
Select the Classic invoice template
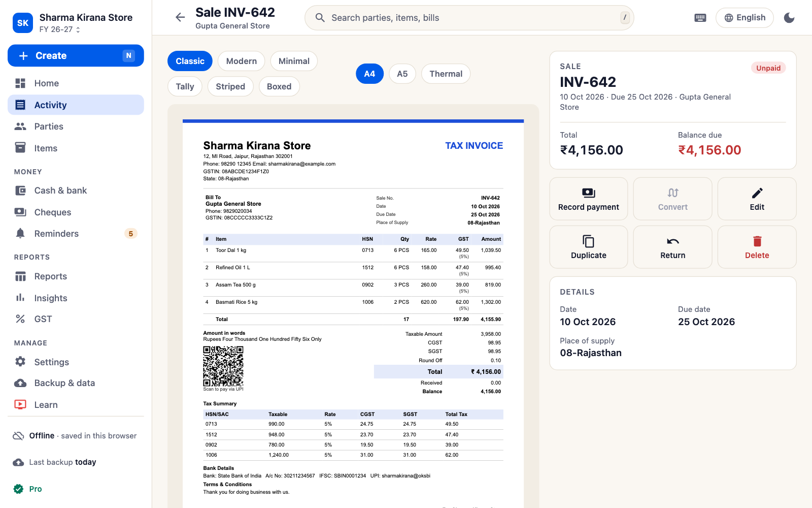[190, 61]
